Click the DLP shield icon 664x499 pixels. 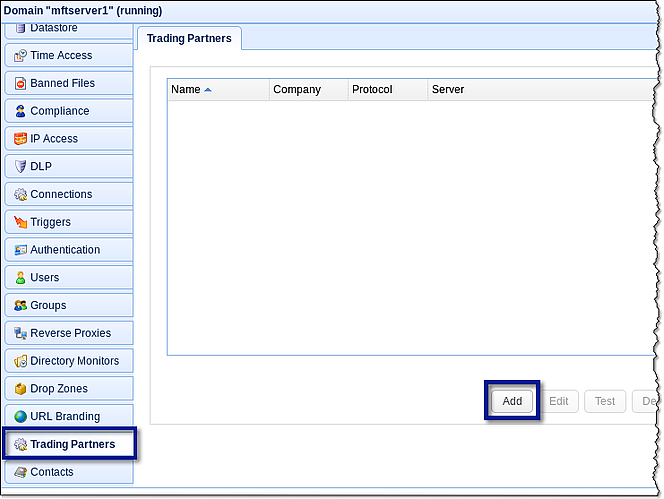coord(20,166)
